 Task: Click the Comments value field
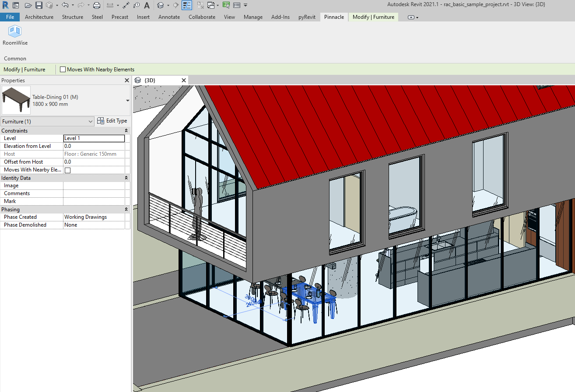point(94,193)
